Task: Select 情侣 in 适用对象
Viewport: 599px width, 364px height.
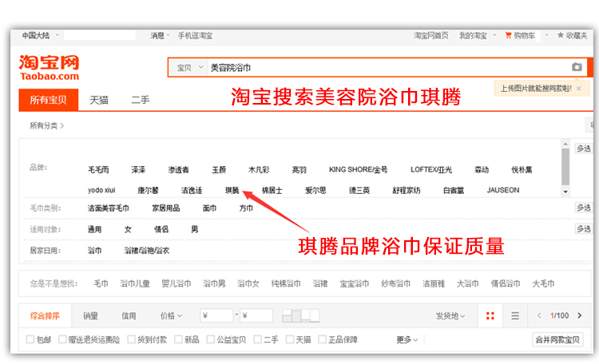Action: coord(161,229)
